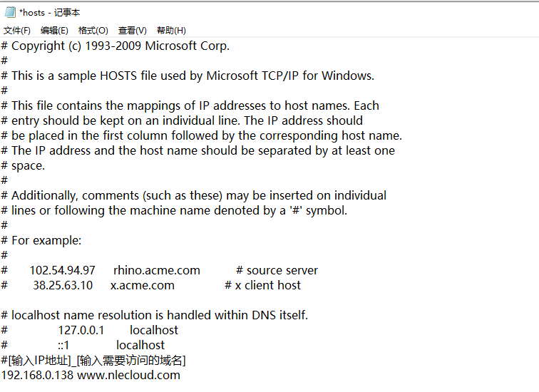Viewport: 539px width, 392px height.
Task: Click the 127.0.0.1 localhost entry
Action: (x=118, y=330)
